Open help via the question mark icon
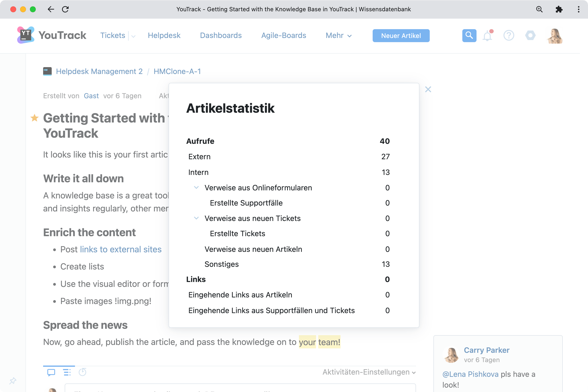Screen dimensions: 588x392 pyautogui.click(x=509, y=36)
